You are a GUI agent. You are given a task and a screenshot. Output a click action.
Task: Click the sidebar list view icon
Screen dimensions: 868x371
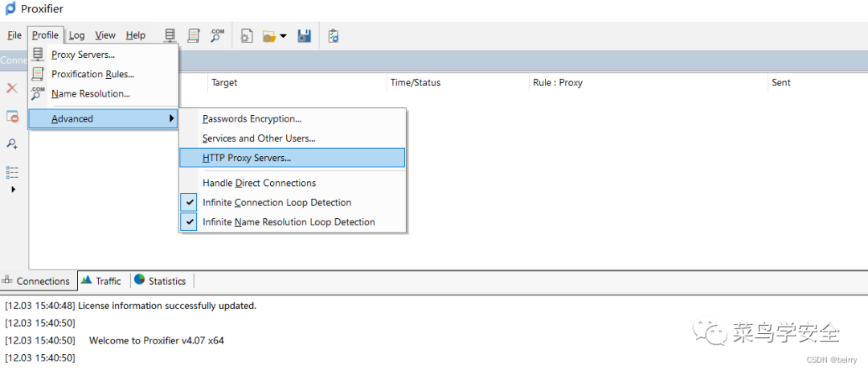pos(12,172)
